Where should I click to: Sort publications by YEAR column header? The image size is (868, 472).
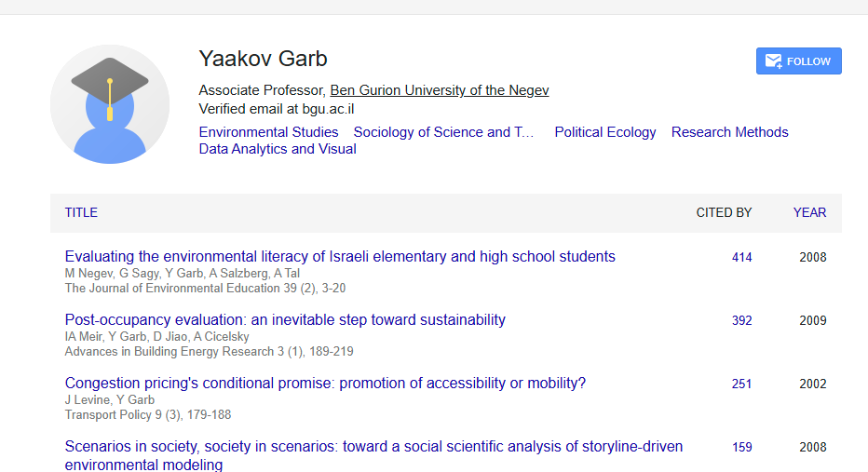(x=809, y=212)
